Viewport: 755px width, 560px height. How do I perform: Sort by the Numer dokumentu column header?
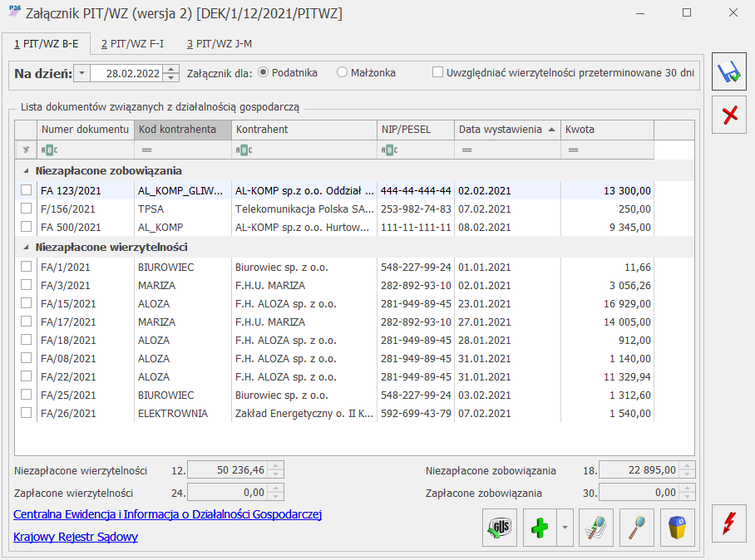click(85, 130)
